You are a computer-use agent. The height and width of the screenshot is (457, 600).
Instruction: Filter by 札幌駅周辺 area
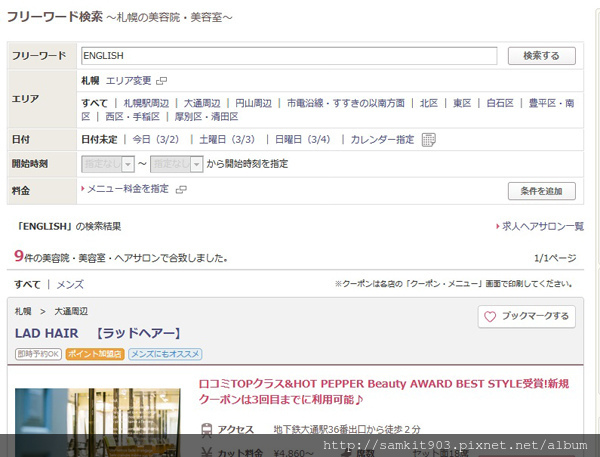coord(146,103)
